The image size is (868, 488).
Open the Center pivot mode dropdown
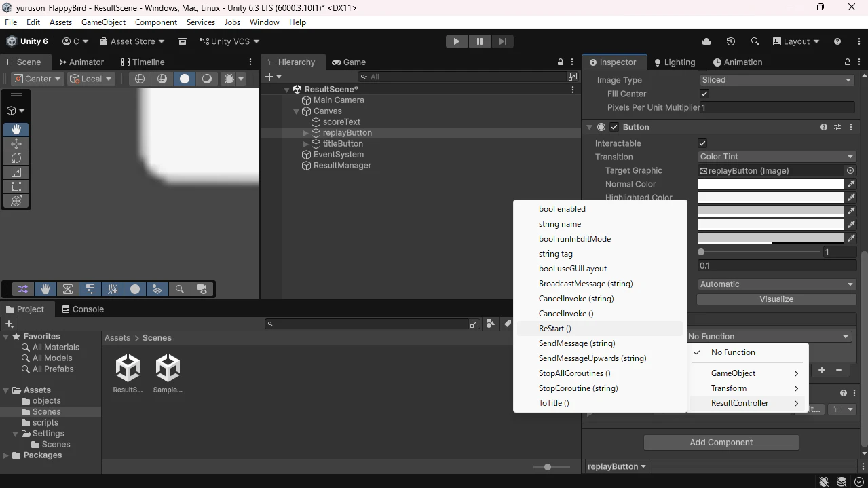pos(37,79)
